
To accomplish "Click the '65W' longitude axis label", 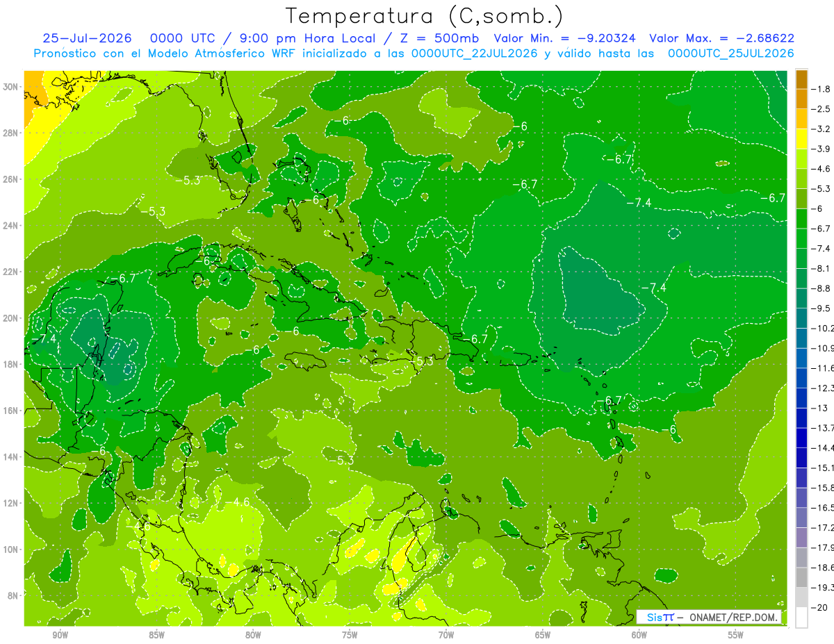I will (x=543, y=635).
